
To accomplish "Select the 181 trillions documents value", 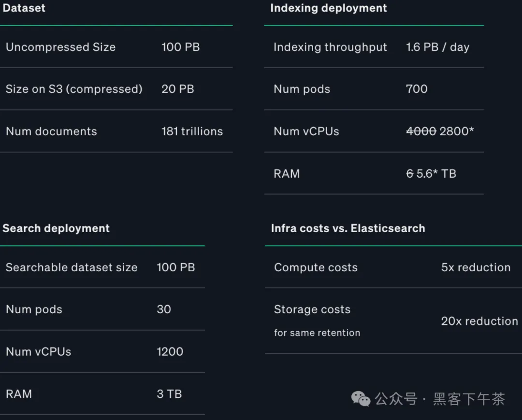I will (192, 131).
